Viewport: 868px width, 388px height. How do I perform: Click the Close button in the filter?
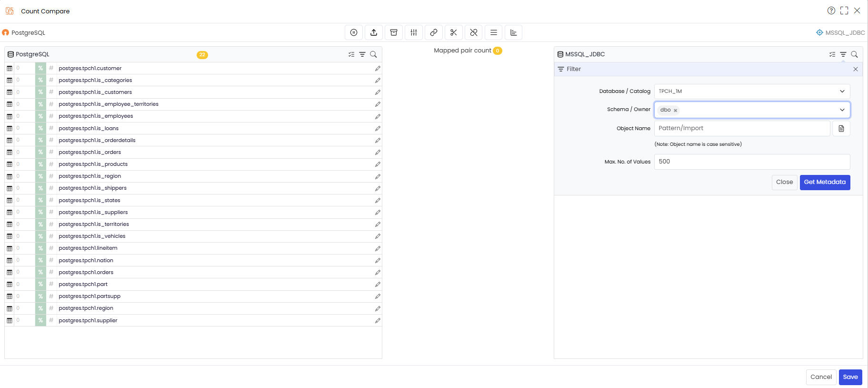784,182
